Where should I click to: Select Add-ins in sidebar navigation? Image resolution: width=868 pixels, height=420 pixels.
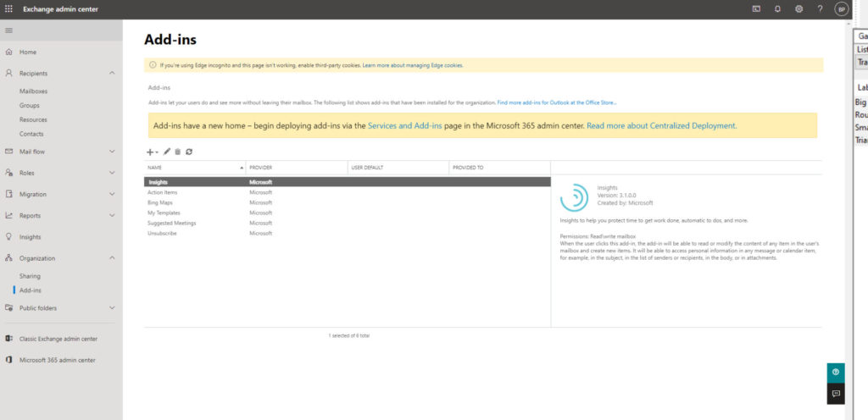(x=30, y=290)
